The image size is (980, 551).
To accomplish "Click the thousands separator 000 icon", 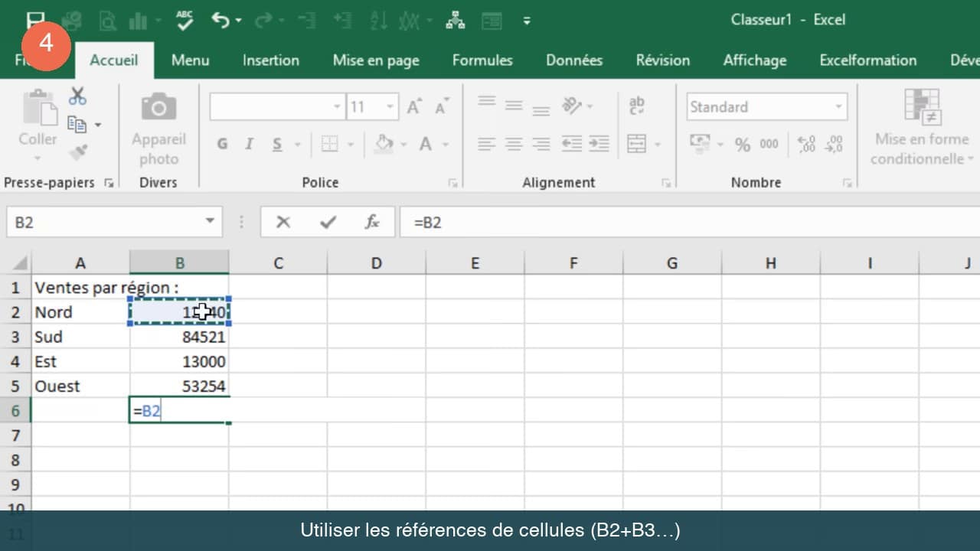I will (769, 144).
